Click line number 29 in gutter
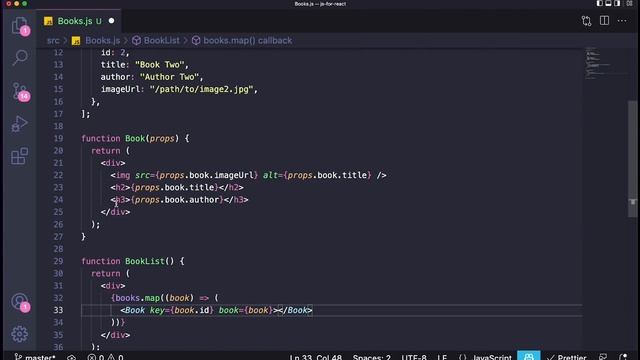This screenshot has height=360, width=640. pos(58,261)
